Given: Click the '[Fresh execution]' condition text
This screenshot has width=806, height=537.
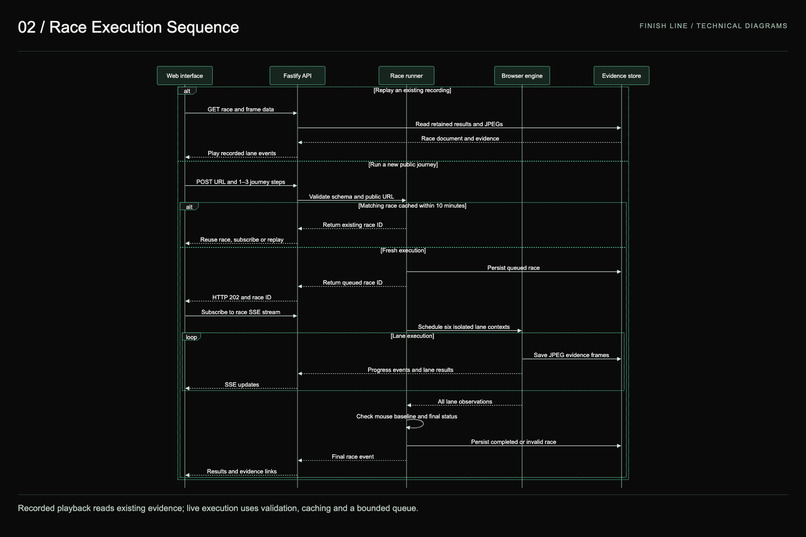Looking at the screenshot, I should click(x=403, y=250).
